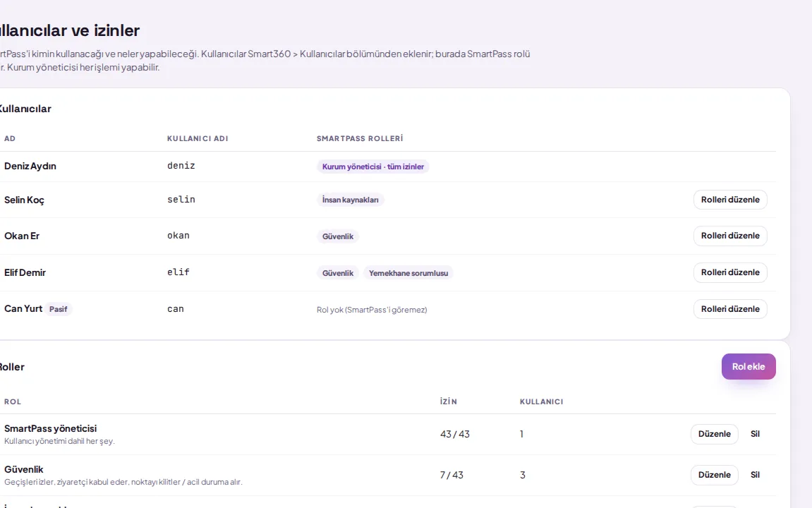Click the Güvenlik badge in Elif Demir's row
The height and width of the screenshot is (508, 812).
[x=338, y=273]
